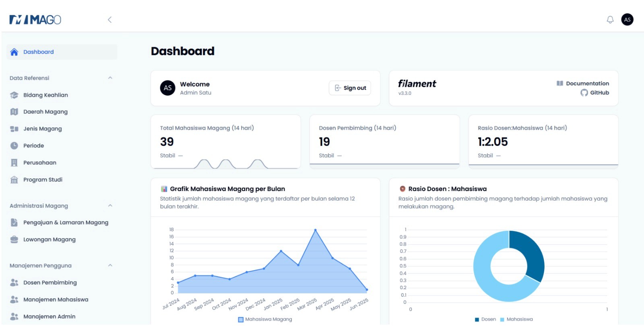Click the Dec 2024 data point
Screen dimensions: 644x326
(x=264, y=269)
